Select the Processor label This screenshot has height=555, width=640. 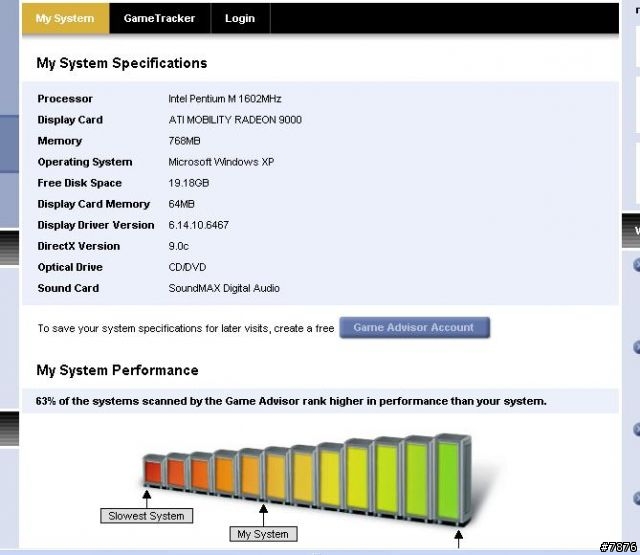[65, 99]
